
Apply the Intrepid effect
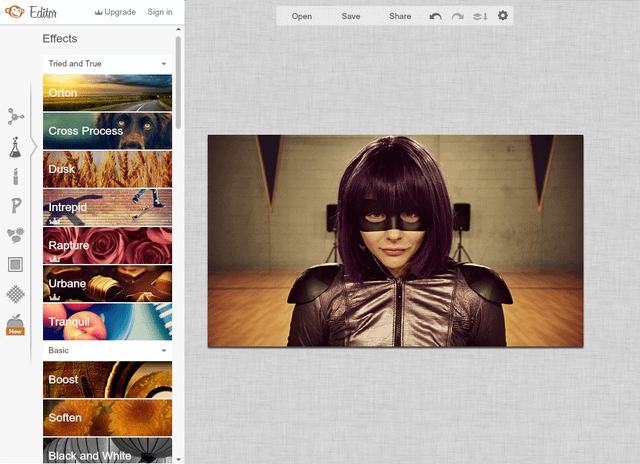point(107,207)
